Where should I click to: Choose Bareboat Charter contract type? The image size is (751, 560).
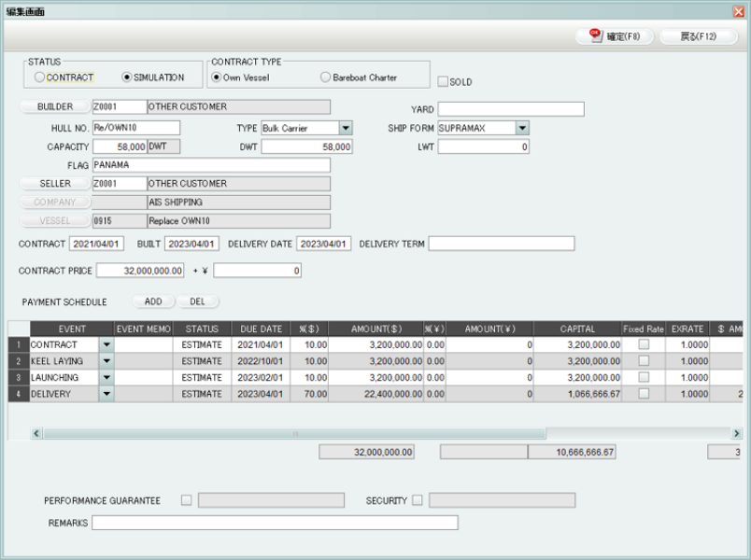tap(325, 77)
